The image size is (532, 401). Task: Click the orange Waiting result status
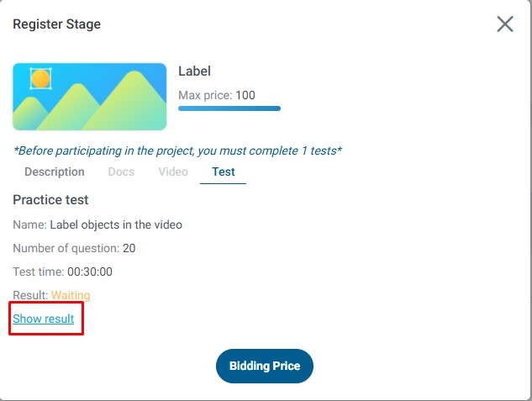point(71,295)
